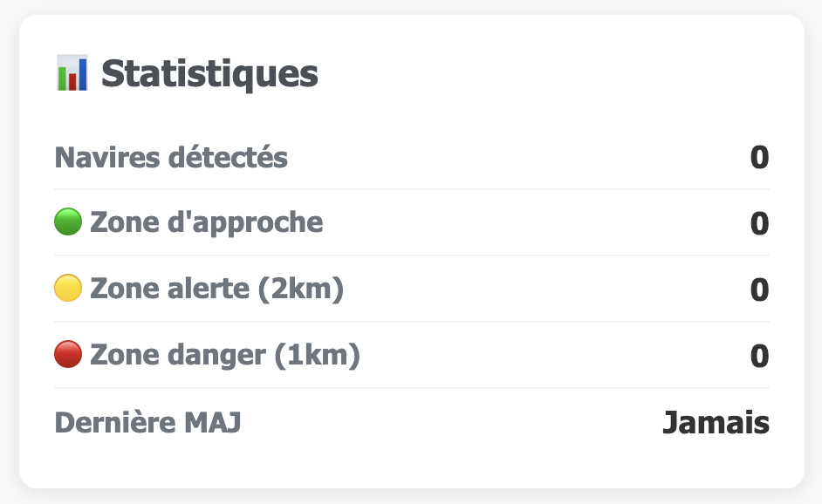Image resolution: width=822 pixels, height=504 pixels.
Task: Select the Statistiques heading text
Action: click(x=209, y=74)
